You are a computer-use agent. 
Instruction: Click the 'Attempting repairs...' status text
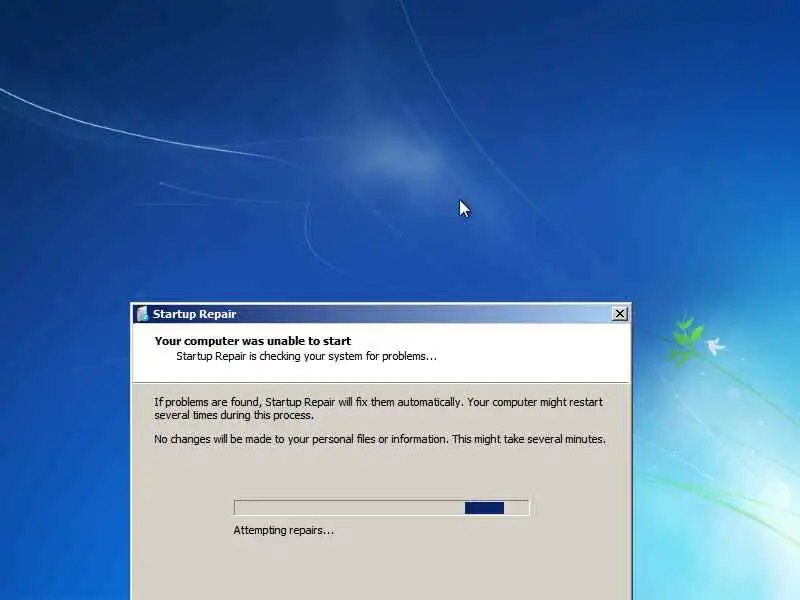(x=284, y=531)
